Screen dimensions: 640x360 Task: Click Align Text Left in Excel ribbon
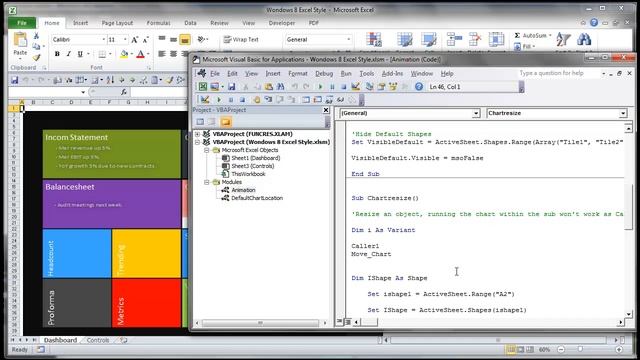point(162,54)
